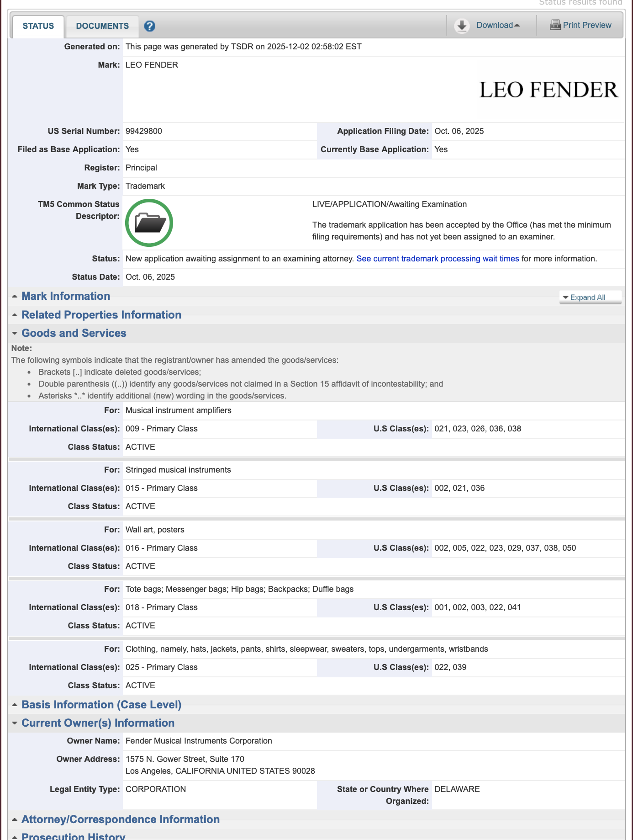Expand the Mark Information section
The image size is (633, 840).
(66, 296)
